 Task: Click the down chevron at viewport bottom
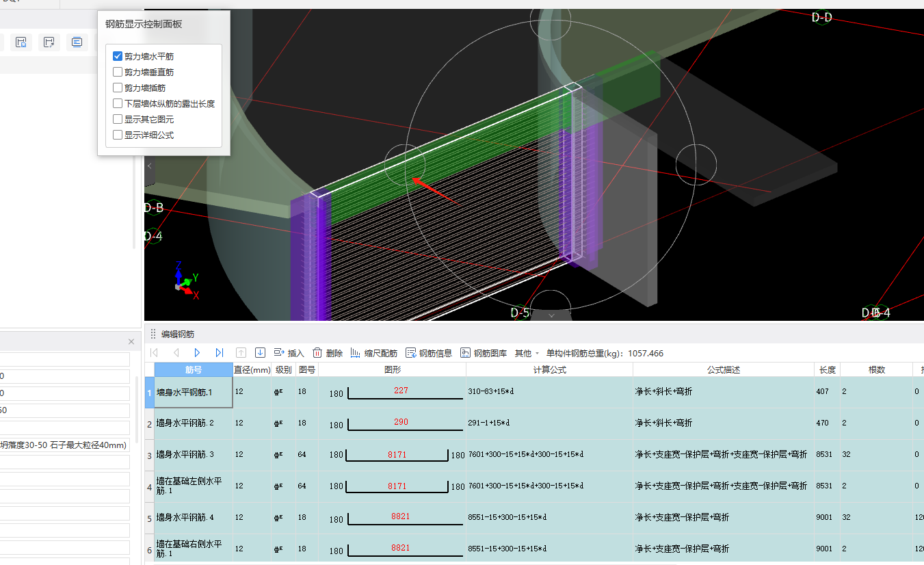551,315
